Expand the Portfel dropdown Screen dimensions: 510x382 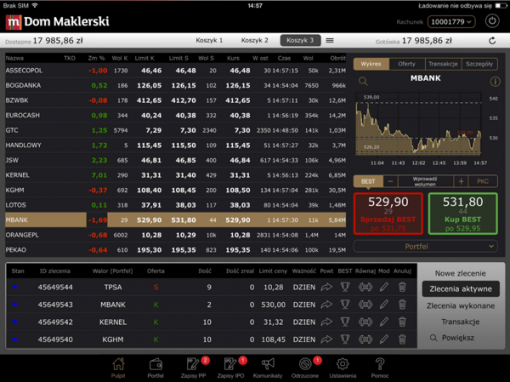426,246
